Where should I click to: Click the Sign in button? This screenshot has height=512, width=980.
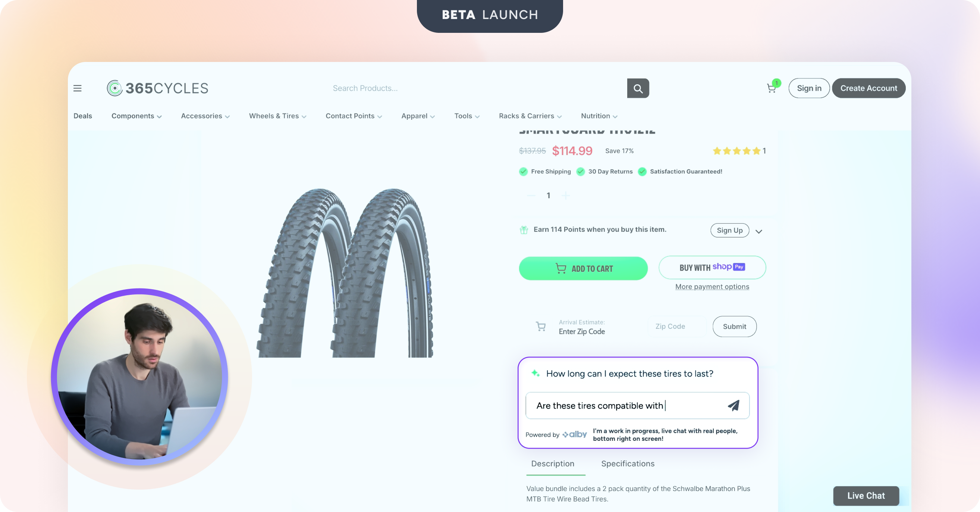pyautogui.click(x=809, y=88)
